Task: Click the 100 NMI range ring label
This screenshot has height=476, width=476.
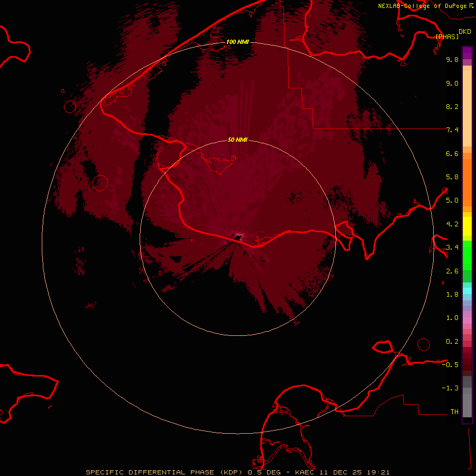Action: click(237, 42)
